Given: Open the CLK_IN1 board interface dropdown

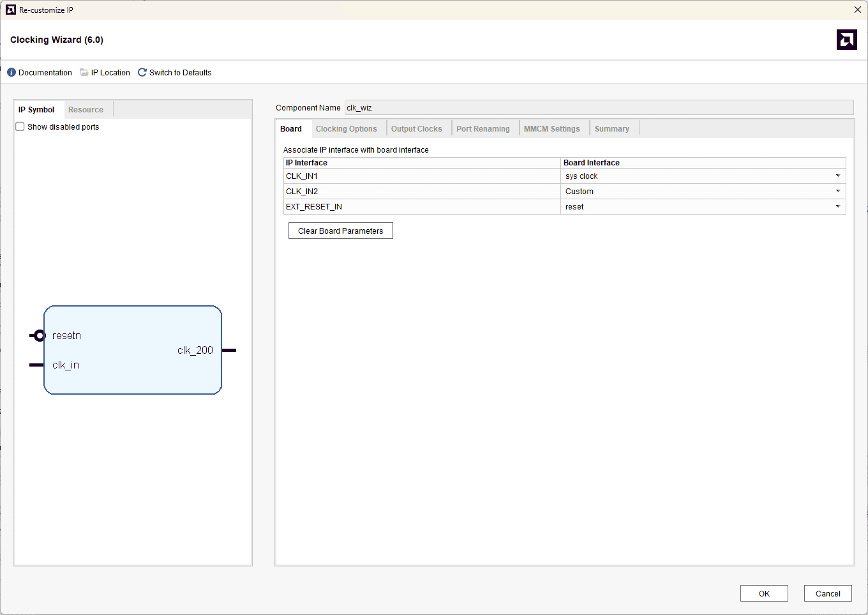Looking at the screenshot, I should coord(837,176).
